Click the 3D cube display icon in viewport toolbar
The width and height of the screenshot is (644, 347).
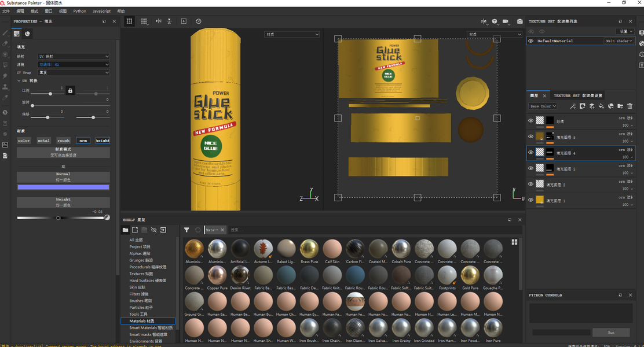tap(495, 21)
